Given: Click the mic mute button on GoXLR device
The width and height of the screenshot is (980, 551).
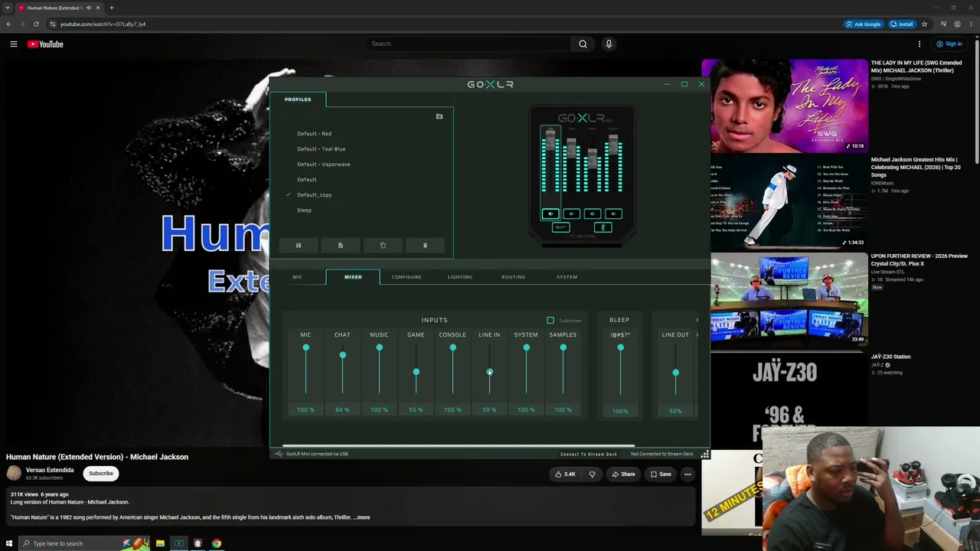Looking at the screenshot, I should tap(603, 227).
